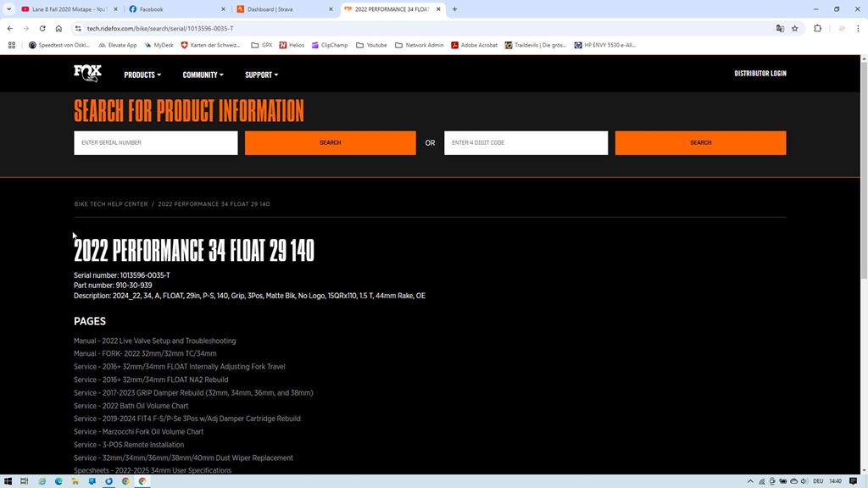This screenshot has height=488, width=868.
Task: Click the volume speaker tray icon
Action: [x=804, y=481]
